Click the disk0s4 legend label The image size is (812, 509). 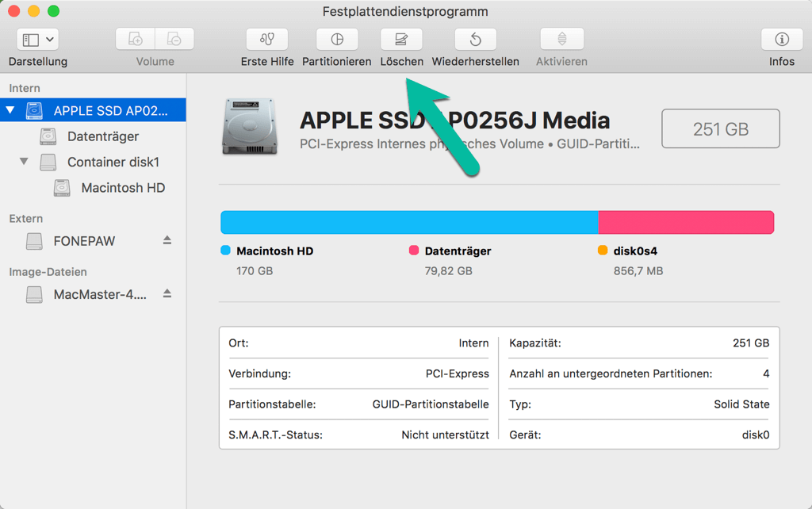(635, 251)
